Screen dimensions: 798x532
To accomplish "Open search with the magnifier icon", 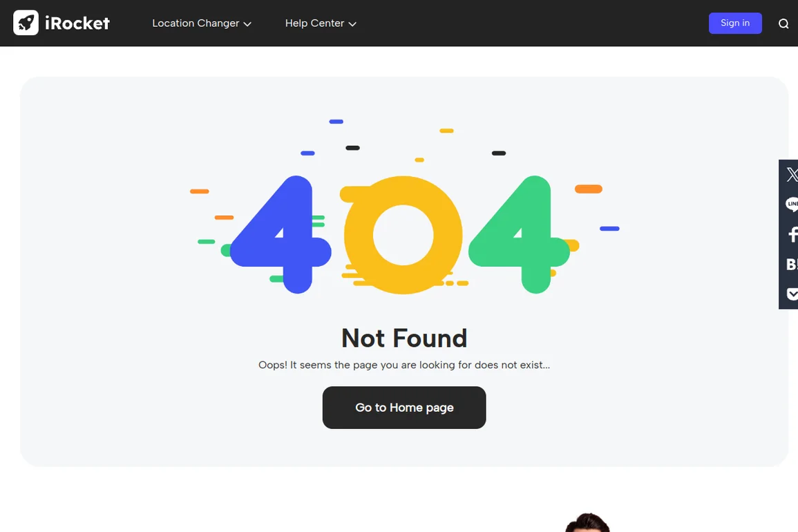I will coord(783,23).
